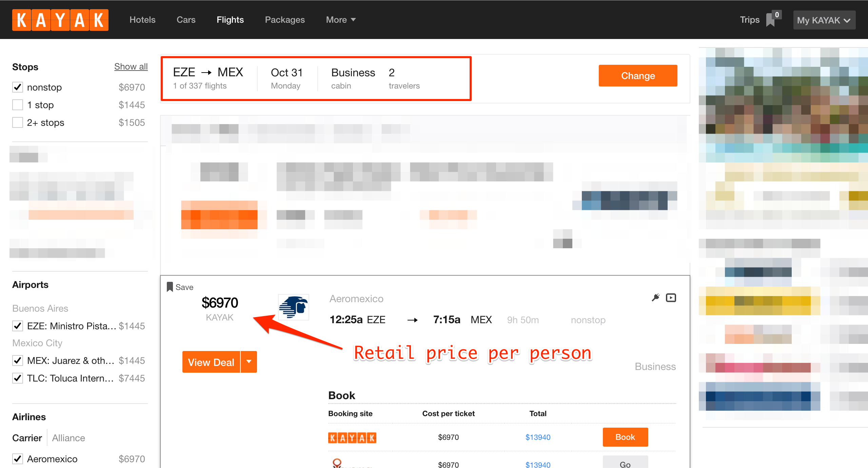Screen dimensions: 868x468
Task: Click the Aeromexico airline logo on the flight card
Action: pyautogui.click(x=294, y=307)
